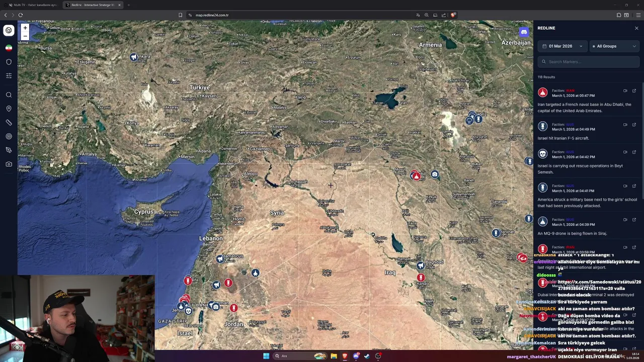Click the skull icon of Beyt Semesh event

coord(542,154)
